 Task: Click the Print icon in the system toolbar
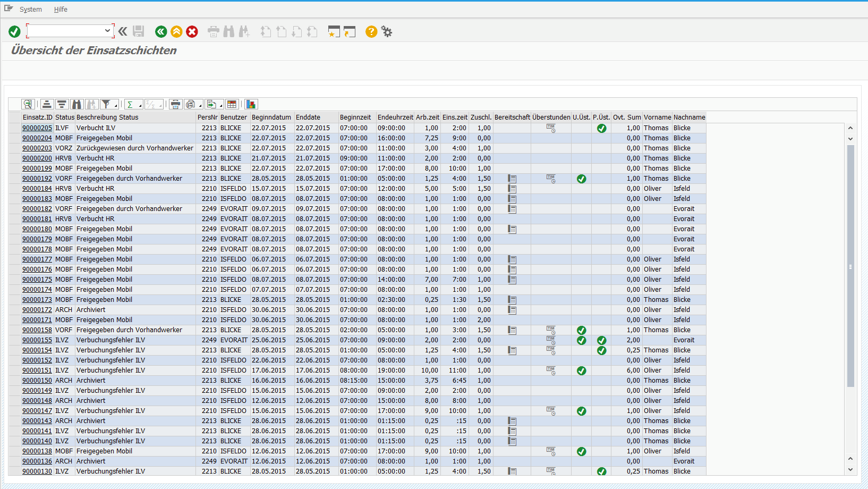pos(214,32)
